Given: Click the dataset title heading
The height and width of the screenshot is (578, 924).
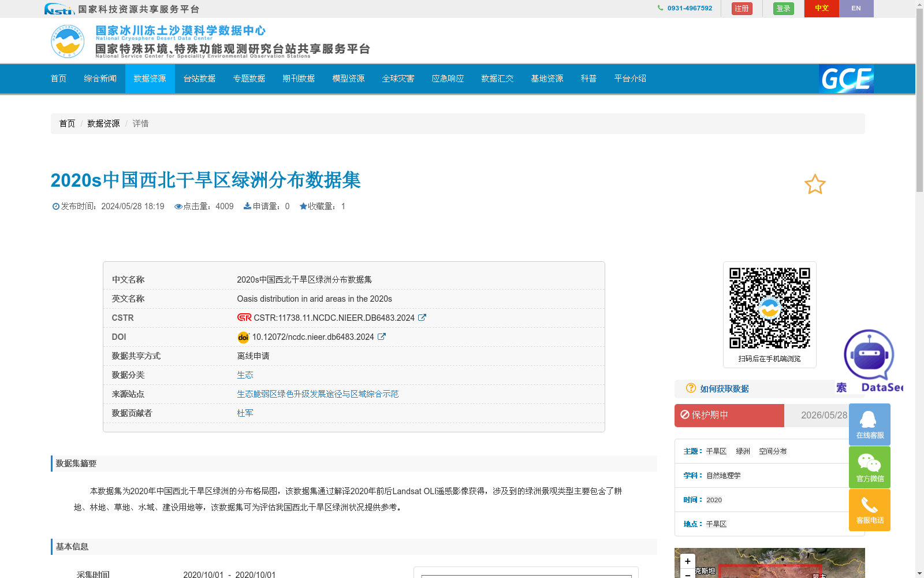Looking at the screenshot, I should click(x=206, y=180).
